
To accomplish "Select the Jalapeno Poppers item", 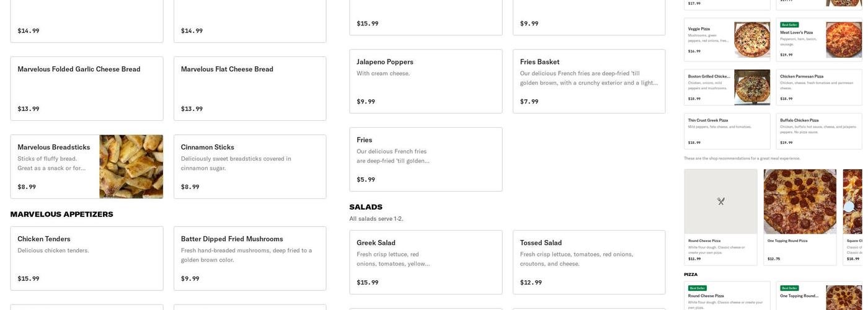I will pyautogui.click(x=425, y=81).
